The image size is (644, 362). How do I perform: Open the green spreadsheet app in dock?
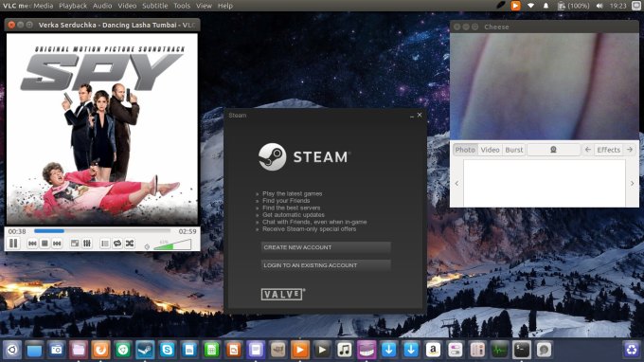[211, 350]
